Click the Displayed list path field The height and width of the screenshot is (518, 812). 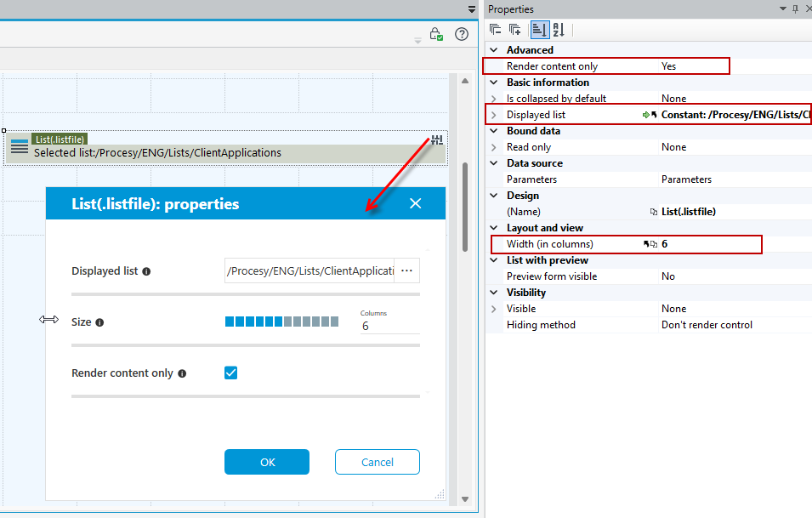[x=309, y=270]
